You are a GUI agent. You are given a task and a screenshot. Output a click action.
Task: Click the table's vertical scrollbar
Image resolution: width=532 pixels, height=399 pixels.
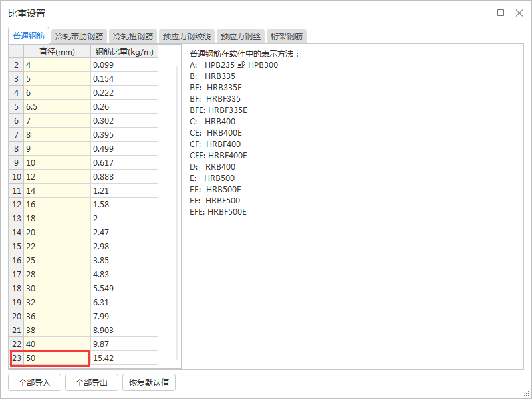pyautogui.click(x=177, y=213)
